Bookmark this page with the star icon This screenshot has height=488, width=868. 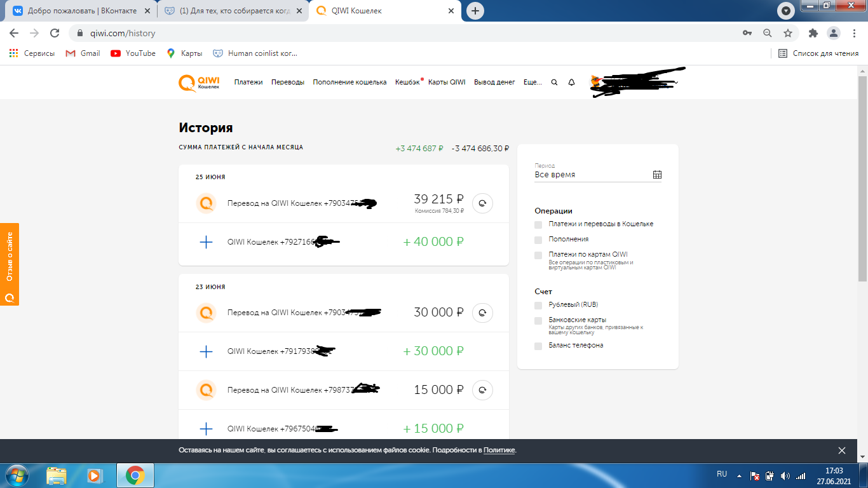point(788,33)
